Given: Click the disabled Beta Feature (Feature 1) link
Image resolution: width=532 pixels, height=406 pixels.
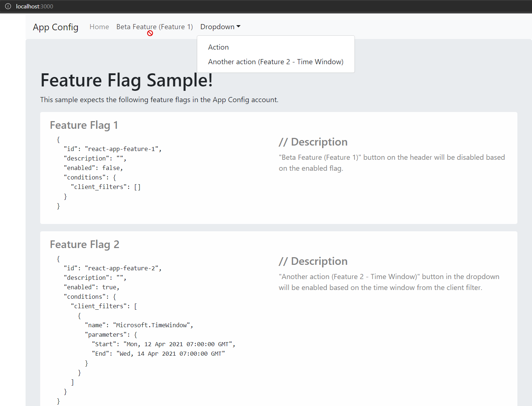Looking at the screenshot, I should (154, 27).
